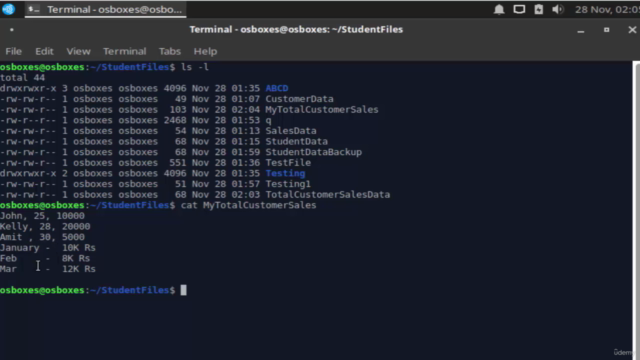The height and width of the screenshot is (360, 640).
Task: Click the volume speaker icon
Action: pos(558,9)
